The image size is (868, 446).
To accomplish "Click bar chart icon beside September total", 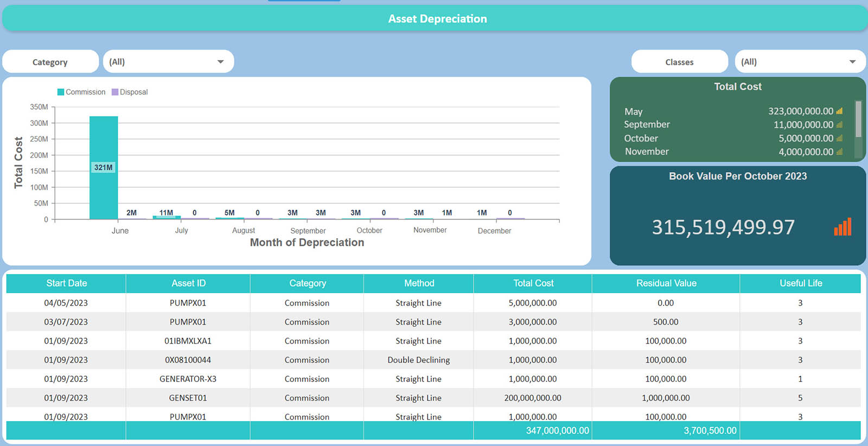I will (839, 125).
